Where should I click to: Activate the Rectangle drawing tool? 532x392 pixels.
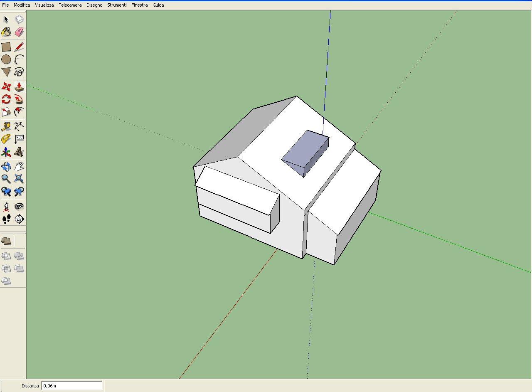pyautogui.click(x=6, y=47)
